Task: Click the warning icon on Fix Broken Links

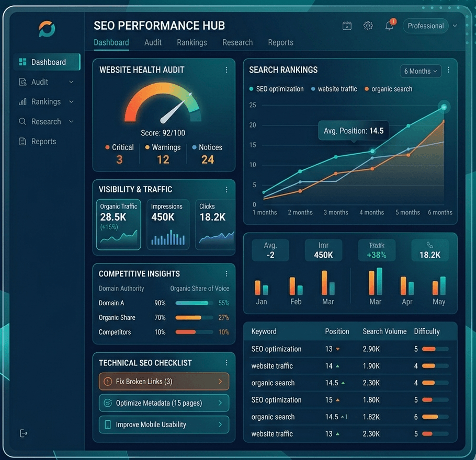Action: (108, 382)
